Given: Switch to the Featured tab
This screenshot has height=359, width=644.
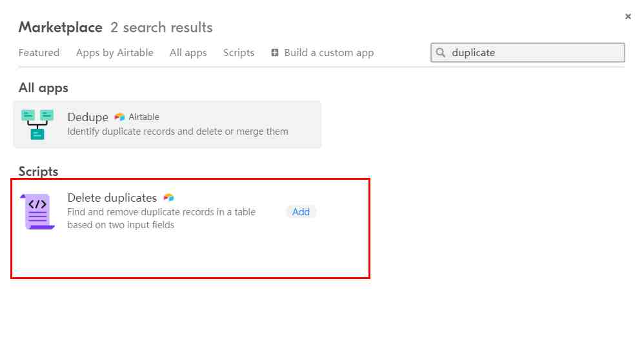Looking at the screenshot, I should [39, 52].
